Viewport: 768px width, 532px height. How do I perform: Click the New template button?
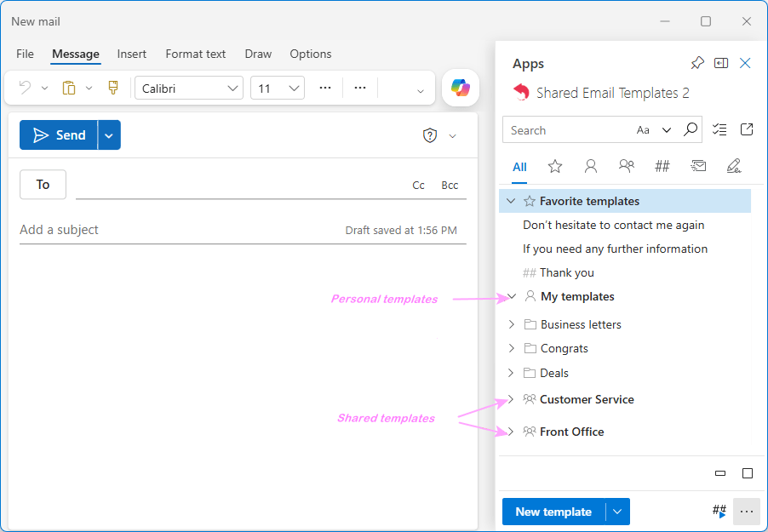pyautogui.click(x=553, y=512)
